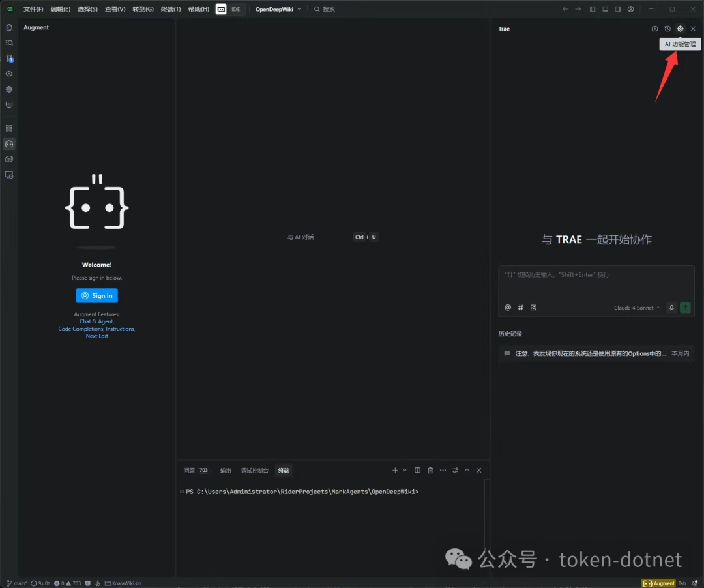Send message with green arrow button
This screenshot has height=588, width=704.
(685, 308)
